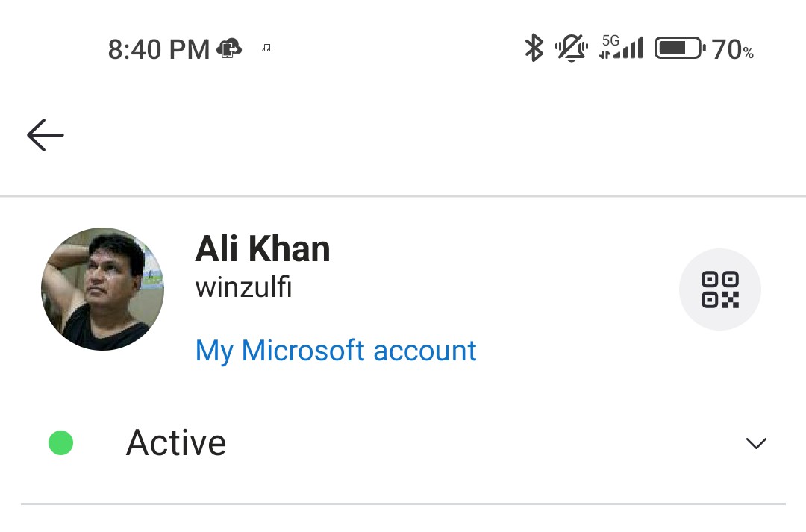This screenshot has width=806, height=532.
Task: Open My Microsoft account link
Action: [x=336, y=351]
